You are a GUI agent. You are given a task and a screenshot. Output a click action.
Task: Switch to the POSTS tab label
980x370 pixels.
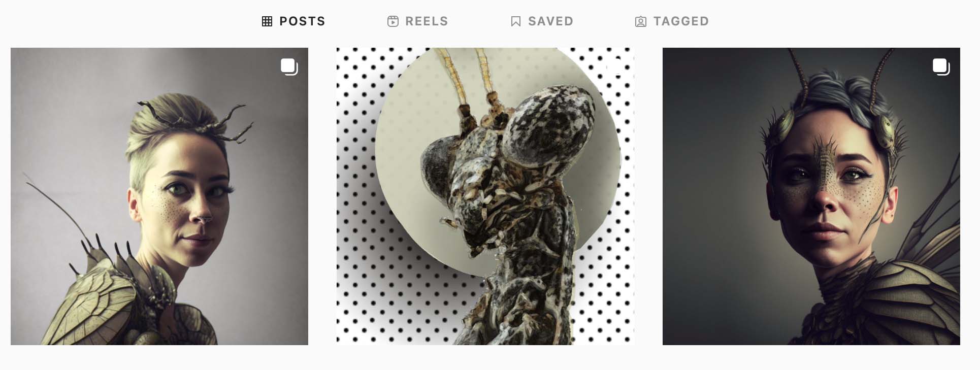click(x=302, y=21)
